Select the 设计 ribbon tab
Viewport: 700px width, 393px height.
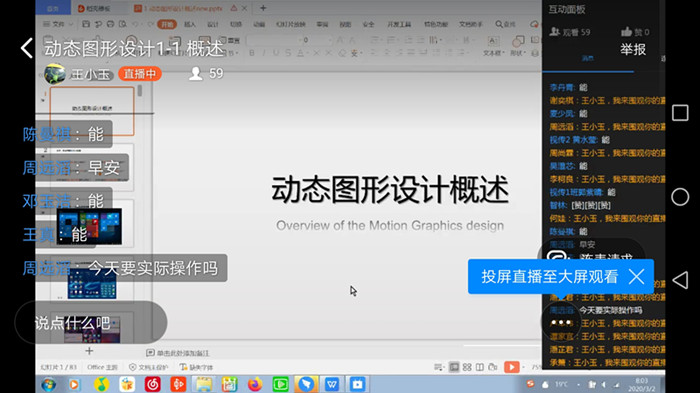pyautogui.click(x=213, y=24)
